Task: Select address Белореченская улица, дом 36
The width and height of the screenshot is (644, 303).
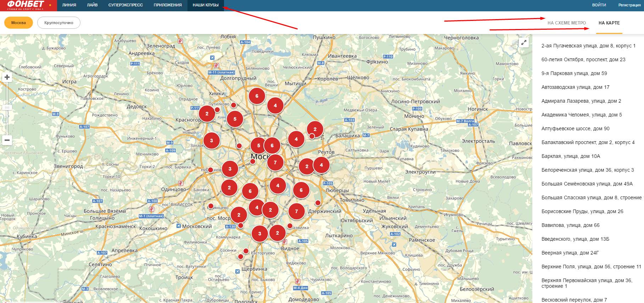Action: [x=588, y=170]
